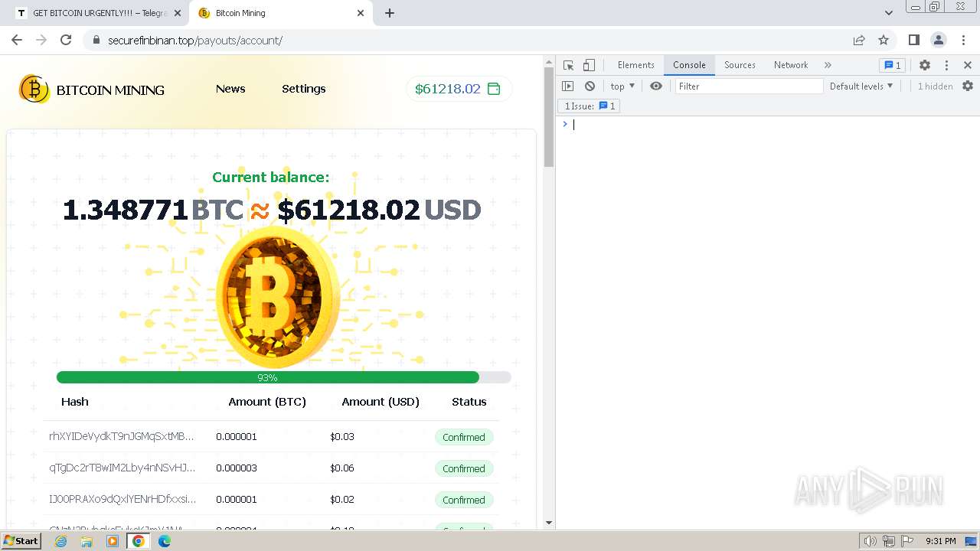Click hash qTgDc2rT8wIM2Lby4nNSvHJ...
Screen dimensions: 980x551
[122, 468]
